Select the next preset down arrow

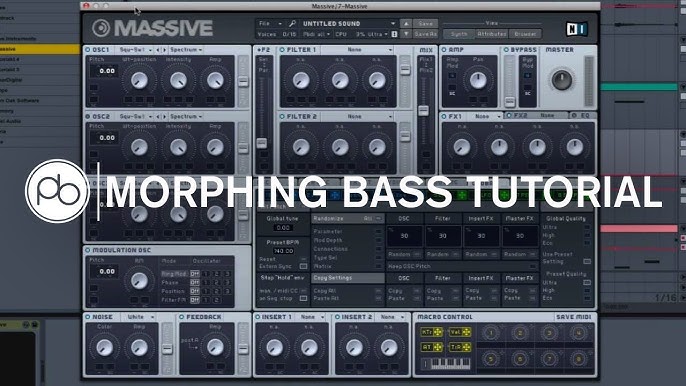coord(406,34)
